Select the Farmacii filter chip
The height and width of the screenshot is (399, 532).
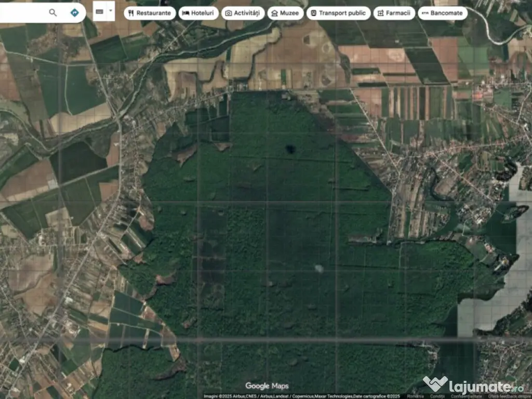click(394, 13)
